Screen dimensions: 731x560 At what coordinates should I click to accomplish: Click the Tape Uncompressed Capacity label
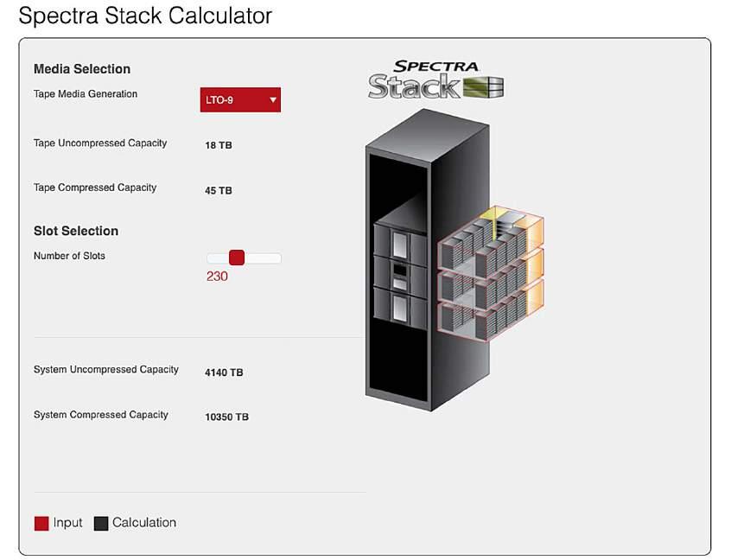pos(100,143)
